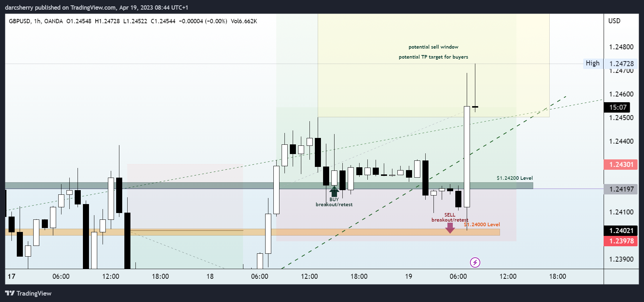Click the '$1.24000 Level' label
The image size is (644, 302).
[x=482, y=224]
